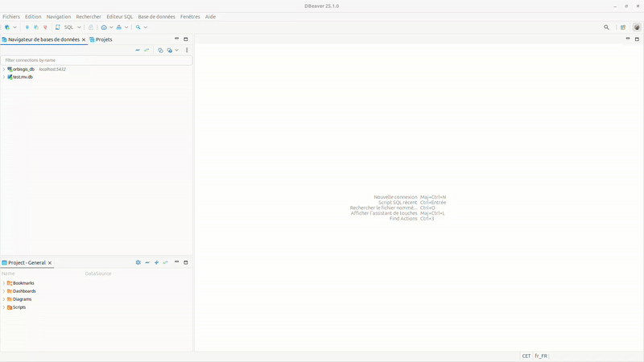Expand the test.mv.db connection node

[x=4, y=77]
